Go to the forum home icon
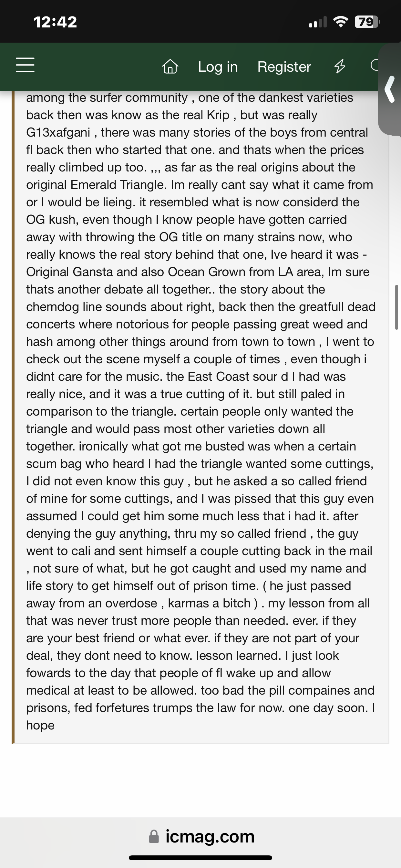The width and height of the screenshot is (401, 868). [x=170, y=67]
